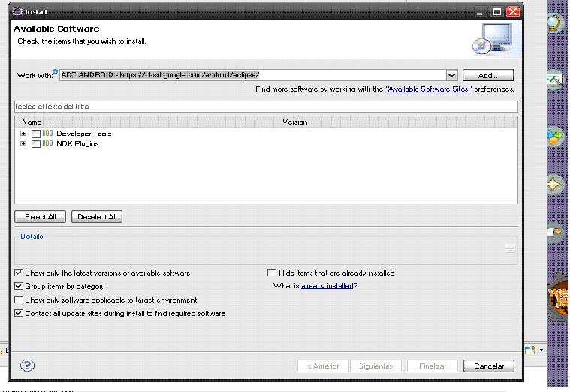The image size is (570, 392).
Task: Expand the NDK Plugins tree node
Action: pos(23,143)
